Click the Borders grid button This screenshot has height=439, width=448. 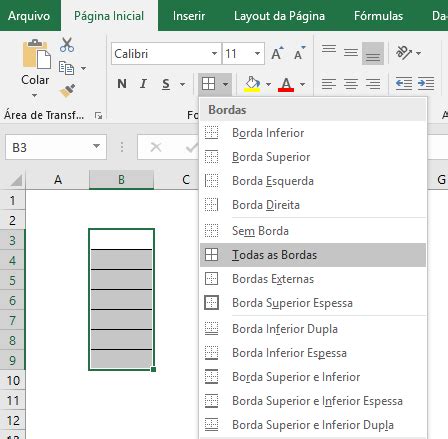(x=208, y=84)
